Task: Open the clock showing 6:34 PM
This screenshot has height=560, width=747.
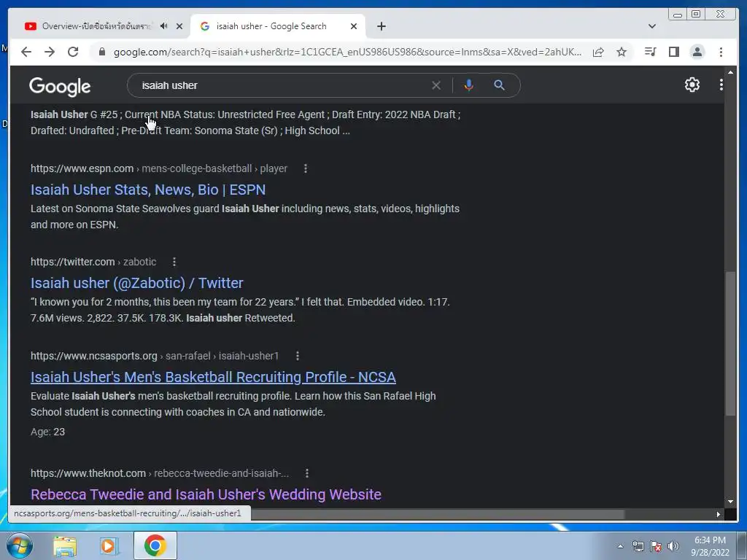Action: point(710,546)
